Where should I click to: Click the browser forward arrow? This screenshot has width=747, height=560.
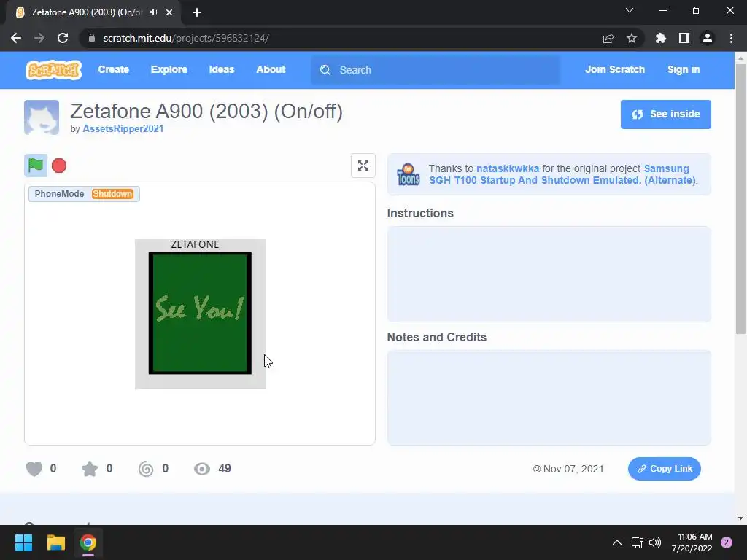(x=39, y=38)
